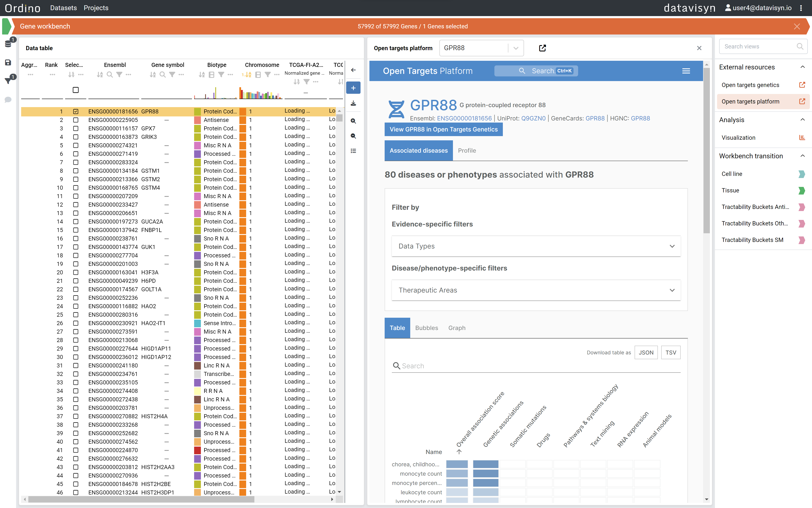Click the active sort icon in Chromosome column
This screenshot has height=508, width=812.
pyautogui.click(x=247, y=75)
